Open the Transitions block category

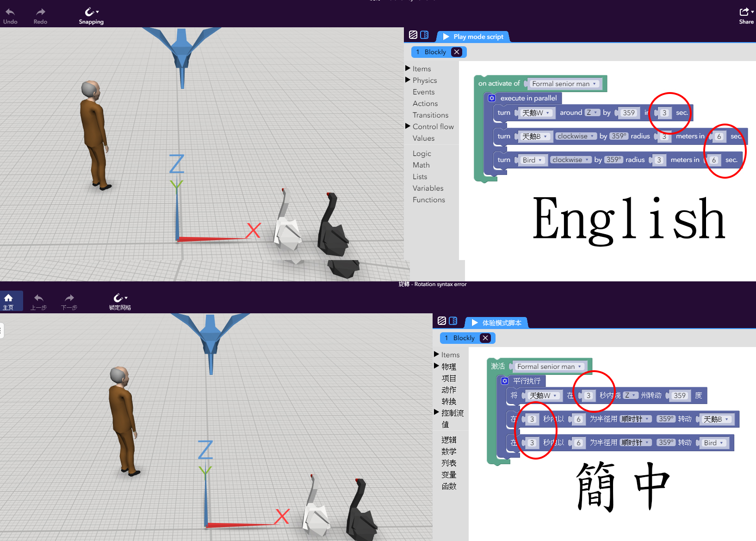click(430, 115)
